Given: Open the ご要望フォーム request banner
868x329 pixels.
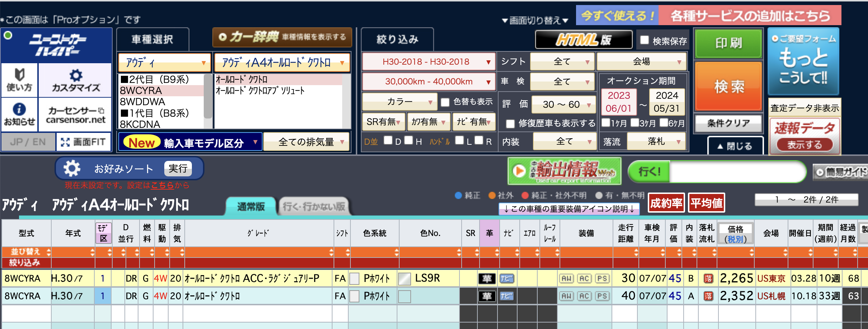Looking at the screenshot, I should [803, 61].
